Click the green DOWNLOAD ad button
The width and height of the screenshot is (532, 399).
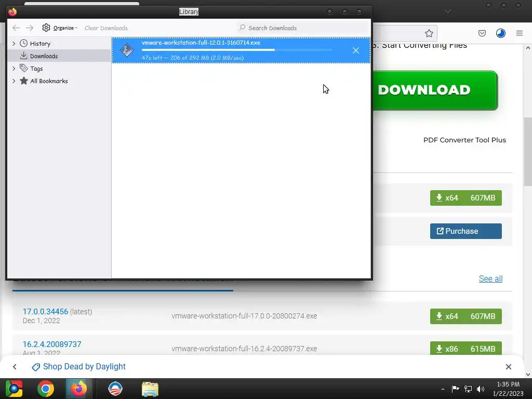(x=435, y=90)
